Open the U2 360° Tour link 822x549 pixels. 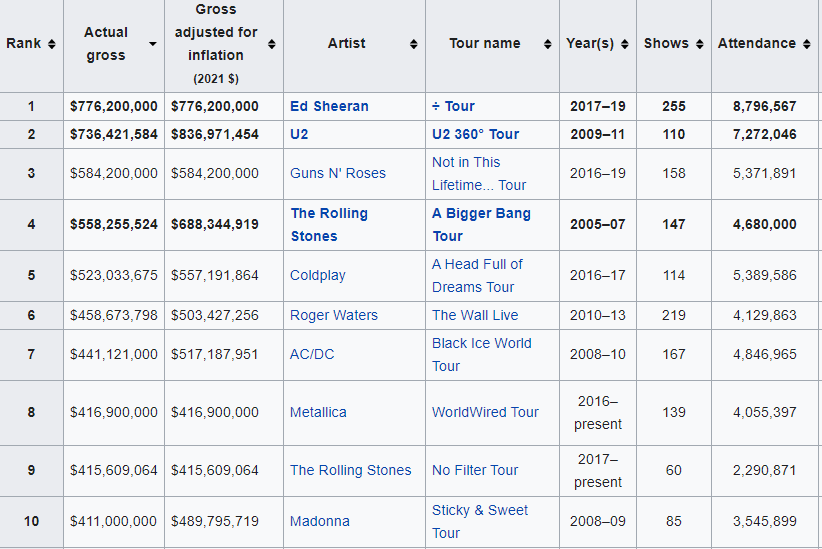click(x=475, y=134)
